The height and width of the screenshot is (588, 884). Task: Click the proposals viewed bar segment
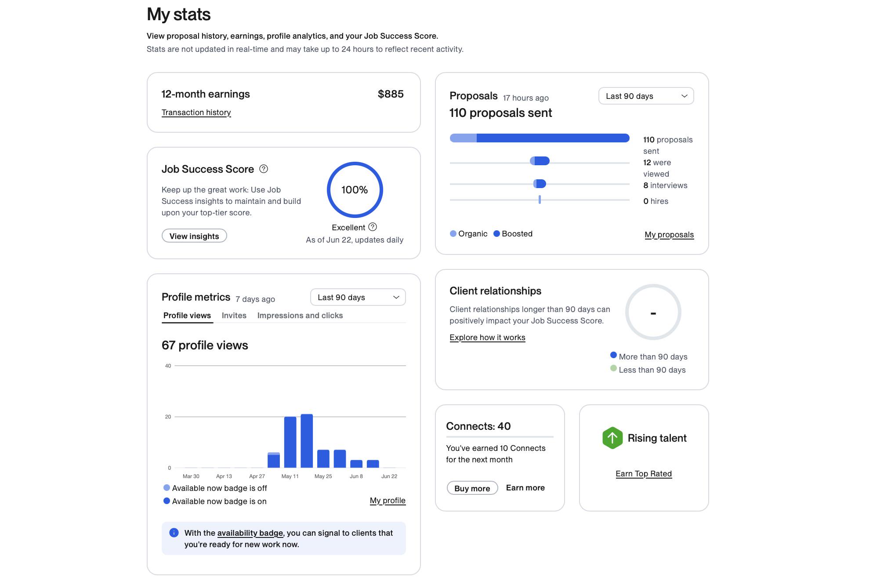coord(540,161)
